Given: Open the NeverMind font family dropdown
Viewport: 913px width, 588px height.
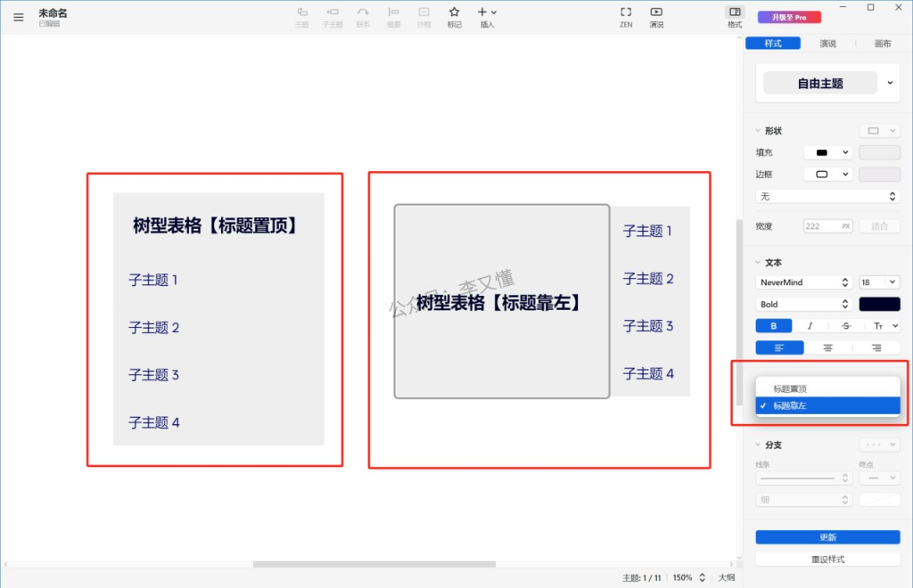Looking at the screenshot, I should tap(804, 282).
